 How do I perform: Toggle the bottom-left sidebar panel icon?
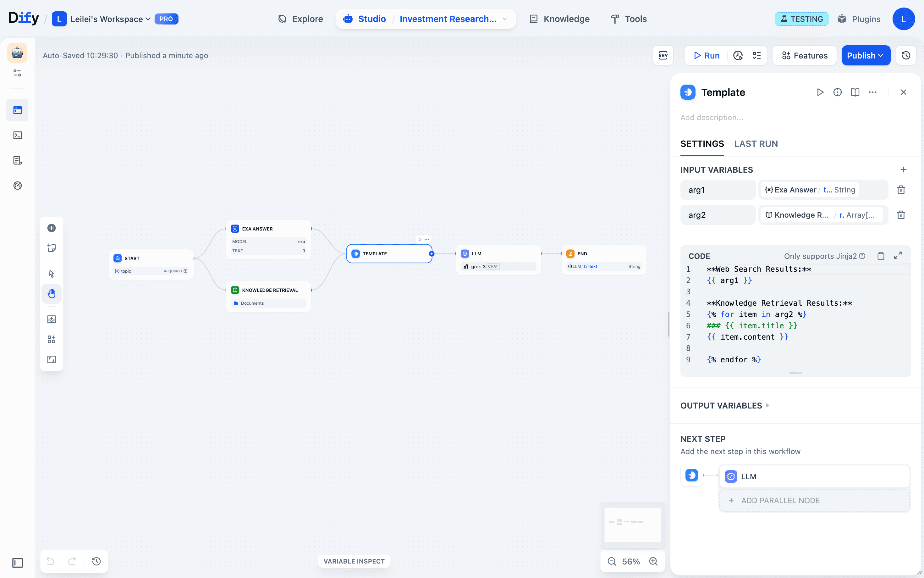point(18,563)
